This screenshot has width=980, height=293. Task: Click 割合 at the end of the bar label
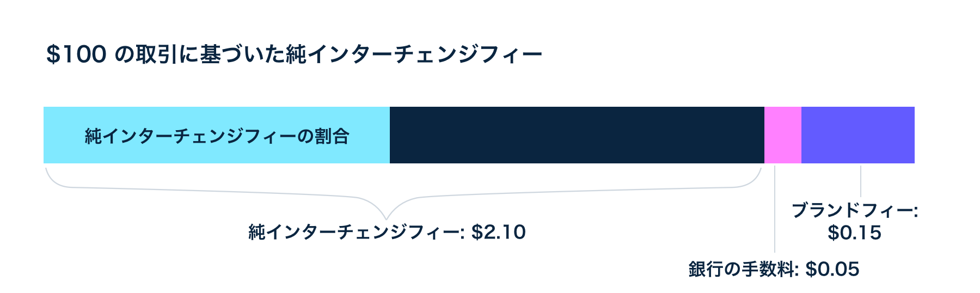(x=333, y=136)
